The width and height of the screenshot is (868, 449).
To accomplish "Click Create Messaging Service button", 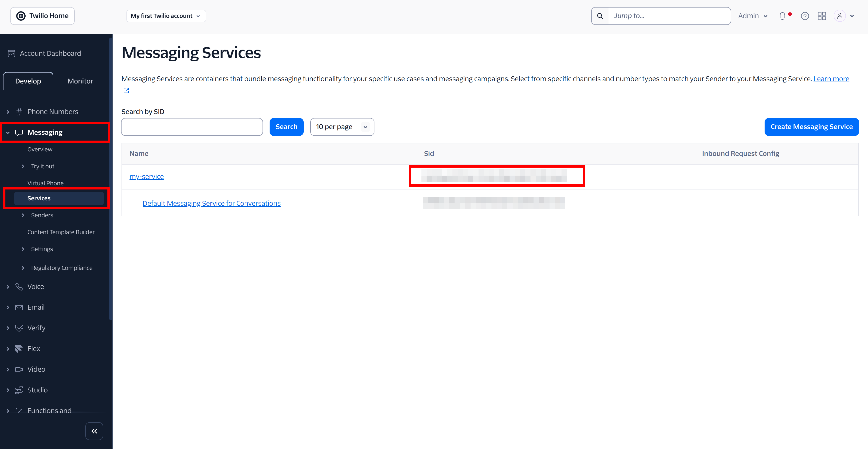I will coord(811,127).
